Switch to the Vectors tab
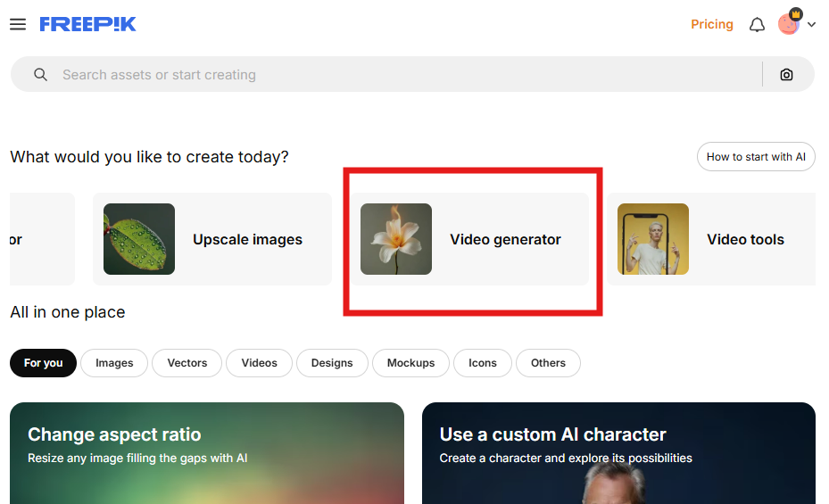 (187, 363)
